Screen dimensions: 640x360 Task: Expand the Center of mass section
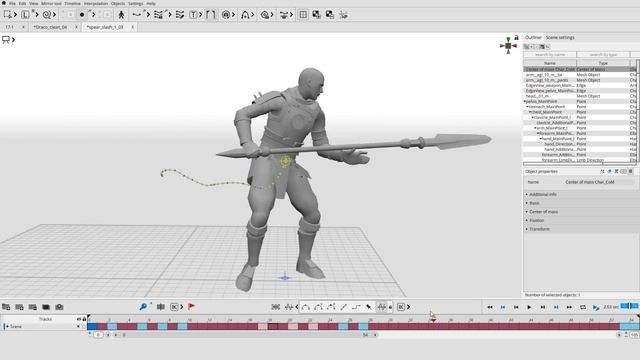[581, 211]
